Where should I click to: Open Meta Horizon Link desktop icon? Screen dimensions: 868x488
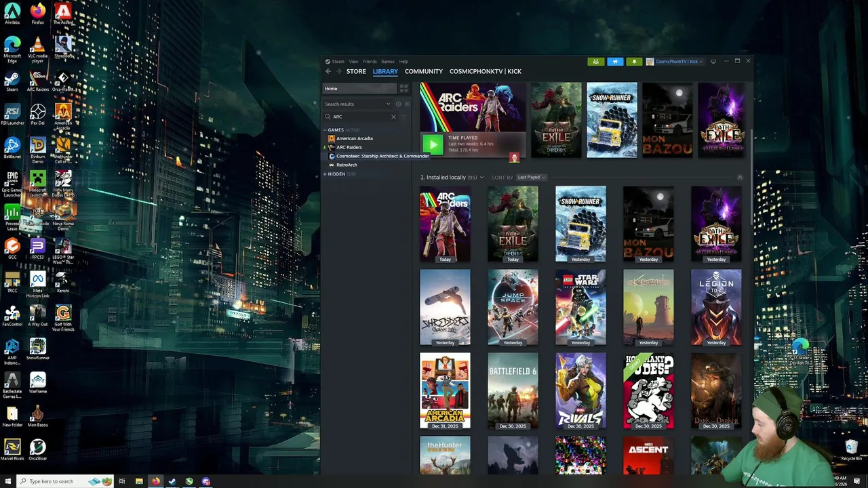pyautogui.click(x=38, y=285)
